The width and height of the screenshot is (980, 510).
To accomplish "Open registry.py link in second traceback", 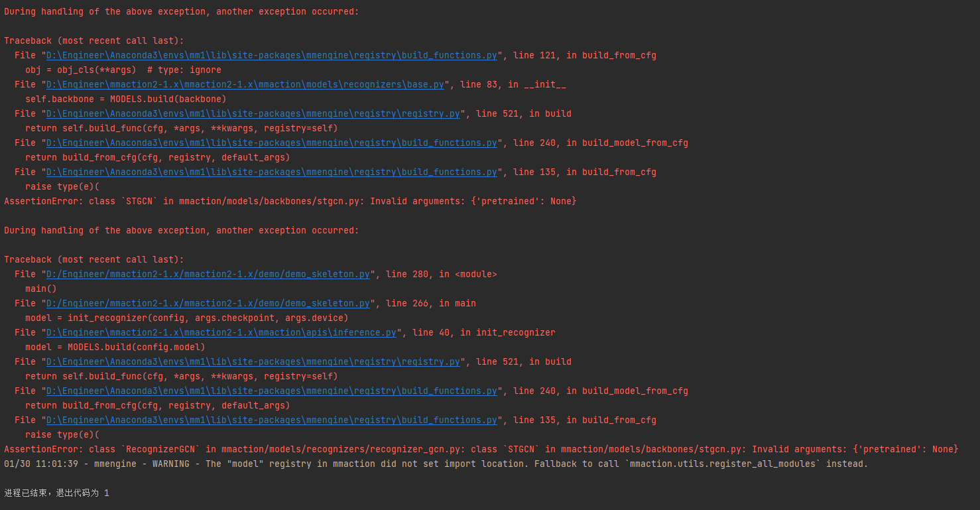I will pyautogui.click(x=251, y=361).
